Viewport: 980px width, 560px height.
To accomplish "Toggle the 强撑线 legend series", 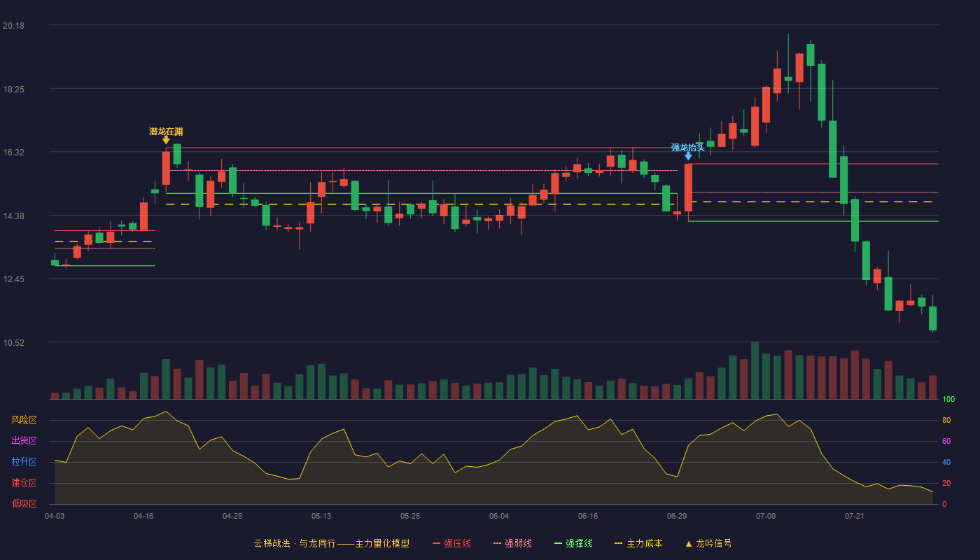I will (573, 543).
